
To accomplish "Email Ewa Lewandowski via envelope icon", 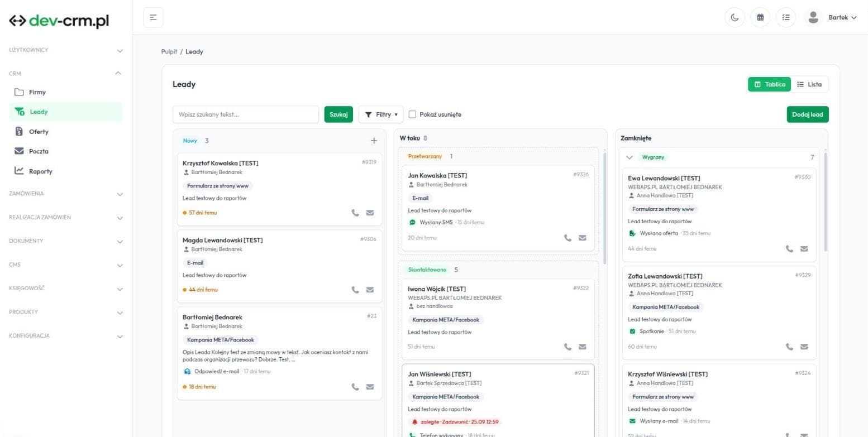I will (x=804, y=249).
